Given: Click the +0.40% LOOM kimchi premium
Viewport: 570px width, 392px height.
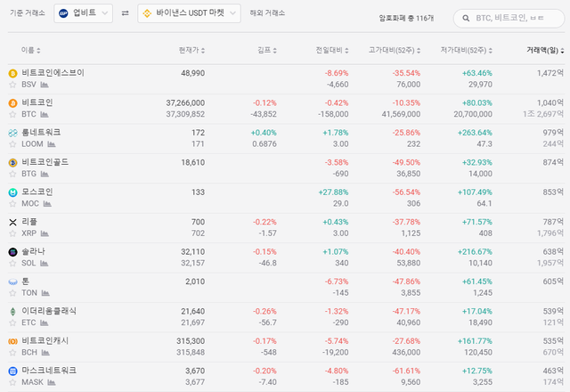Looking at the screenshot, I should coord(264,133).
